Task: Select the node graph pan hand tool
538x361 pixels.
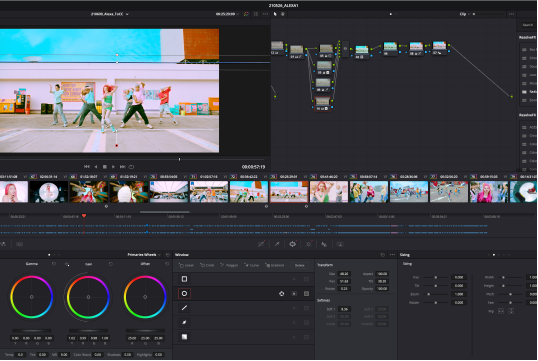Action: click(283, 14)
